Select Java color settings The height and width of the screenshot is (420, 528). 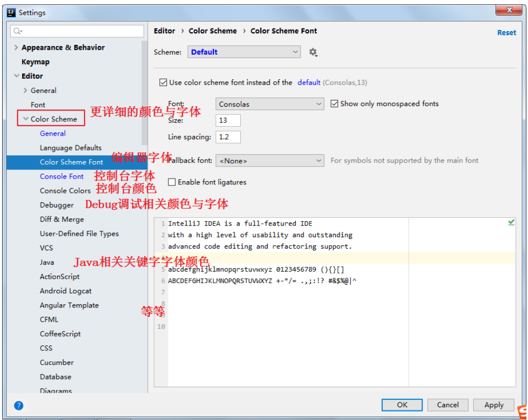tap(47, 263)
